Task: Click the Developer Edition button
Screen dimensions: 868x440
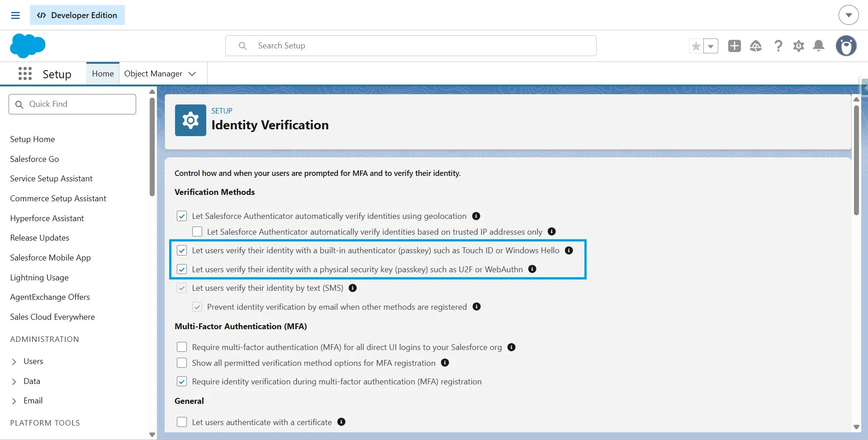Action: pos(77,15)
